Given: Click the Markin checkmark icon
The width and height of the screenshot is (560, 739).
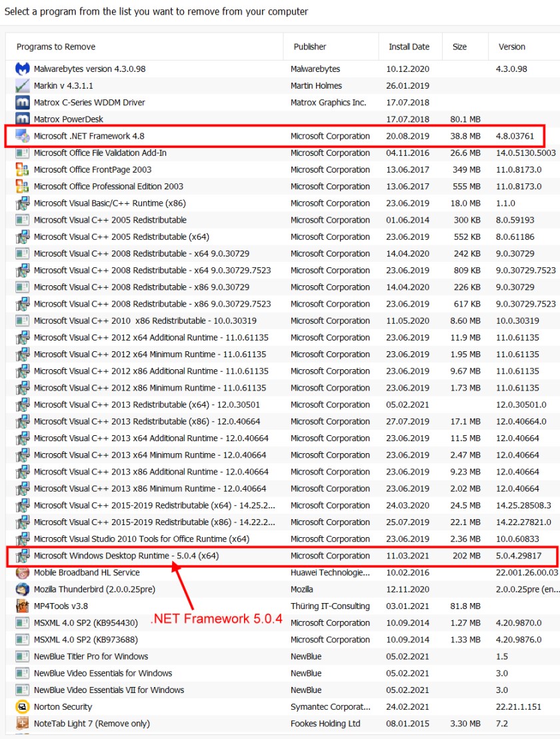Looking at the screenshot, I should 22,86.
